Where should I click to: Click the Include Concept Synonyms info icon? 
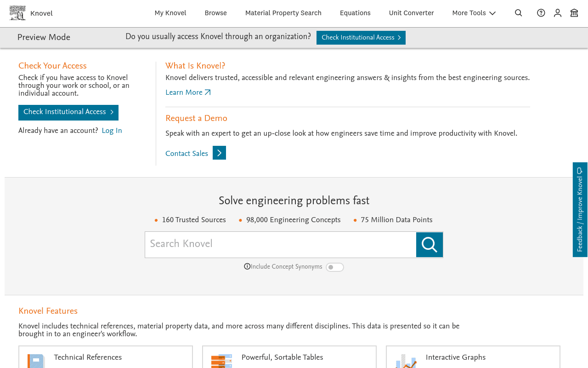point(247,266)
